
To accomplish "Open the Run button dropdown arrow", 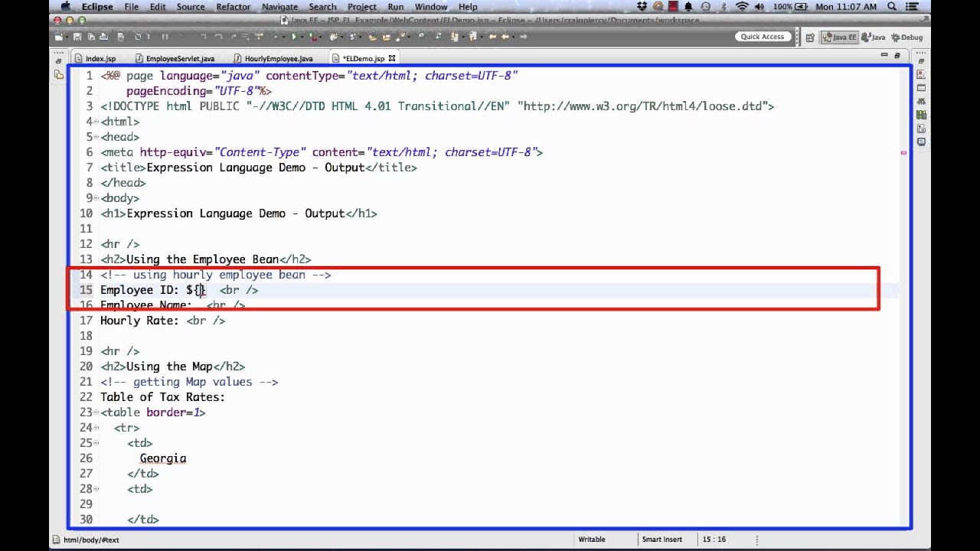I will (x=302, y=37).
